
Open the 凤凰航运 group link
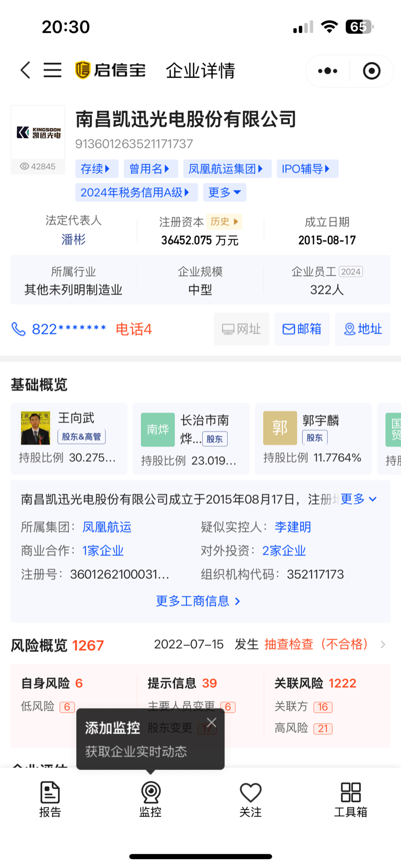coord(107,527)
